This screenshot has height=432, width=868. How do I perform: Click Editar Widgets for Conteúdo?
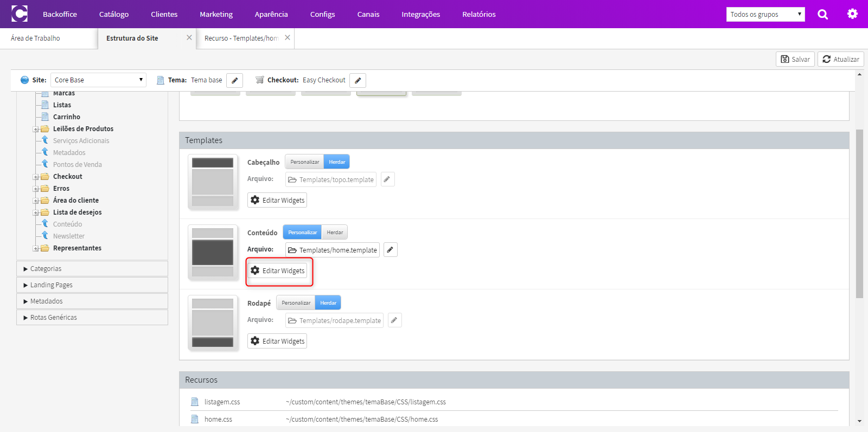[x=278, y=270]
